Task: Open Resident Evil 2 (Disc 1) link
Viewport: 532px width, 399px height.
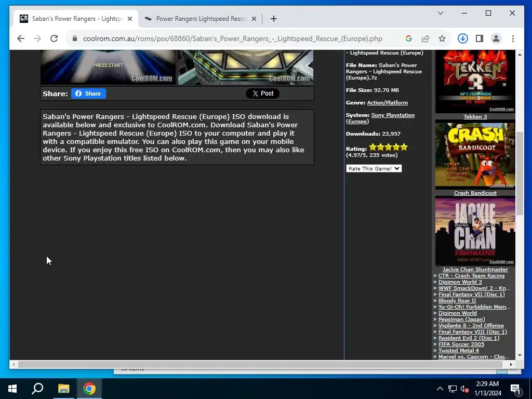Action: coord(469,338)
